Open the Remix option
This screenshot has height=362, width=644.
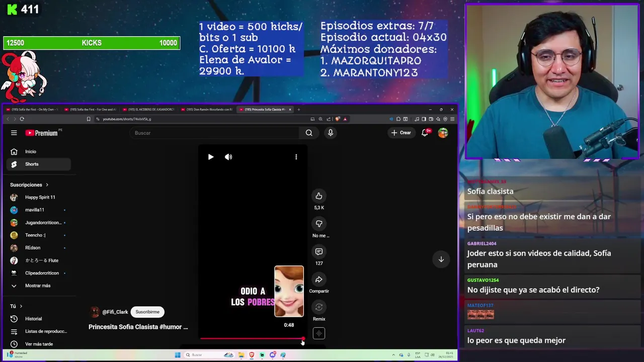(318, 307)
